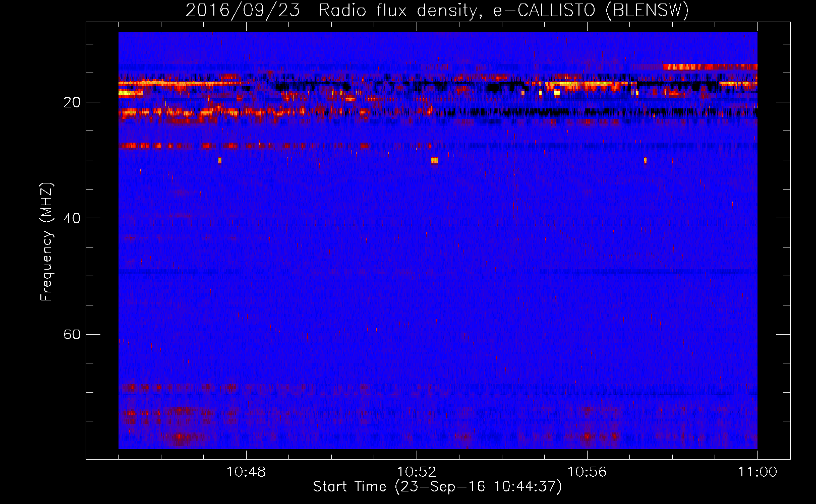Click the 10:48 time tick label
This screenshot has width=816, height=504.
[x=246, y=472]
